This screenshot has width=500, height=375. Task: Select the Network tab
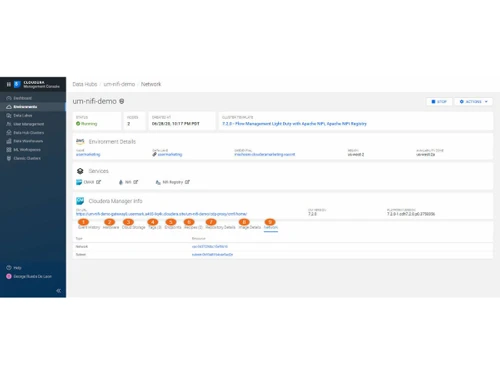point(271,227)
